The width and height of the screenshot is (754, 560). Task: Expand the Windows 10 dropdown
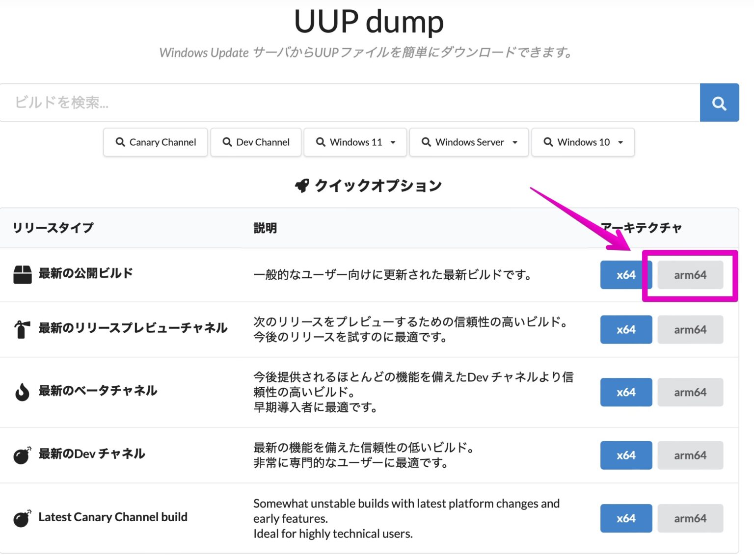pos(619,142)
